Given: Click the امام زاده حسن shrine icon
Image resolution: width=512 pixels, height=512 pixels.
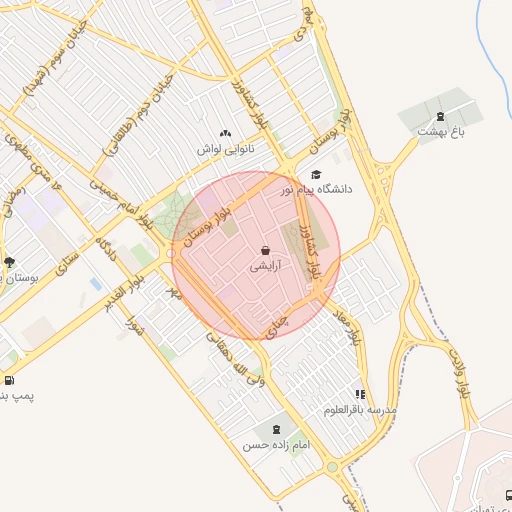Looking at the screenshot, I should [276, 430].
